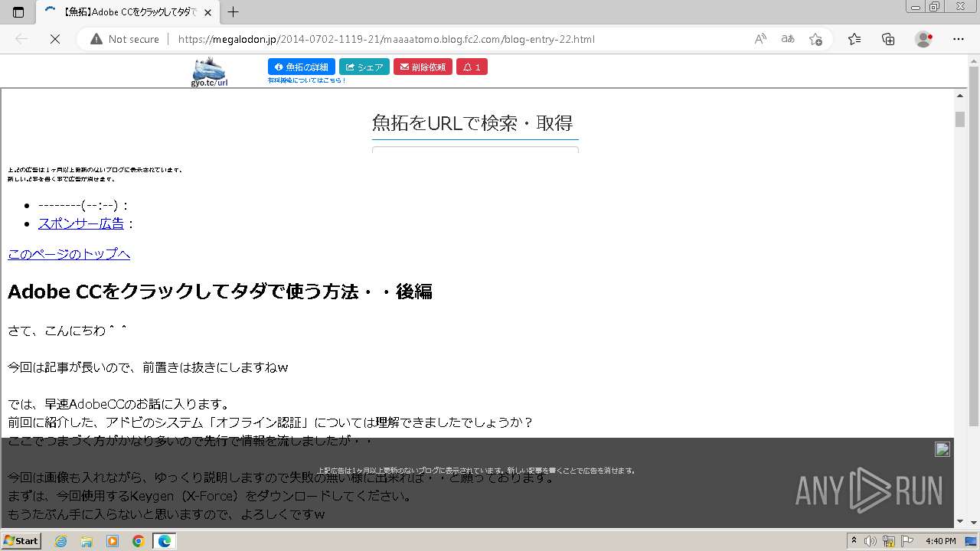Open the Action Center flag icon
Viewport: 980px width, 551px height.
pyautogui.click(x=906, y=541)
